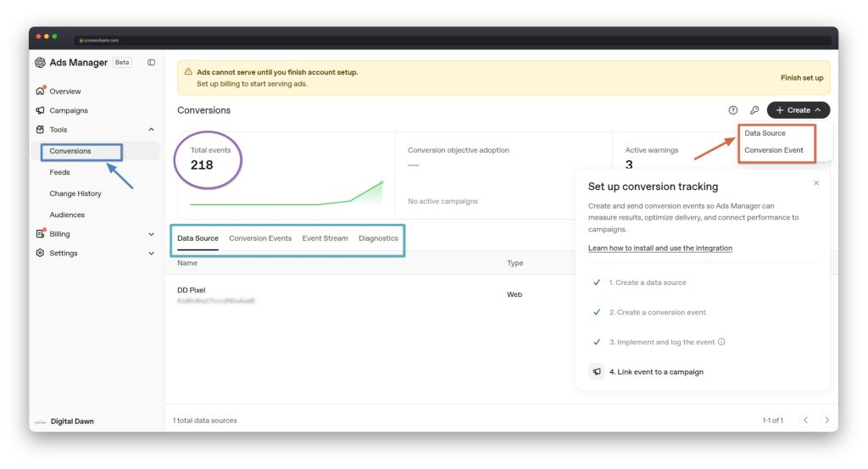Viewport: 868px width, 469px height.
Task: Click the Total events 218 value
Action: pos(202,165)
